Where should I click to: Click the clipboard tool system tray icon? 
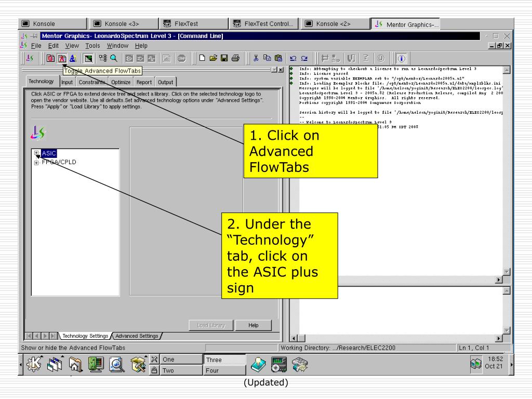point(476,364)
